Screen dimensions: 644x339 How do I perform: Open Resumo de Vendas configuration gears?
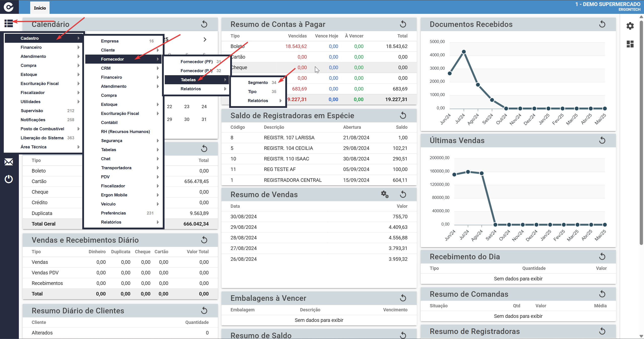coord(385,194)
